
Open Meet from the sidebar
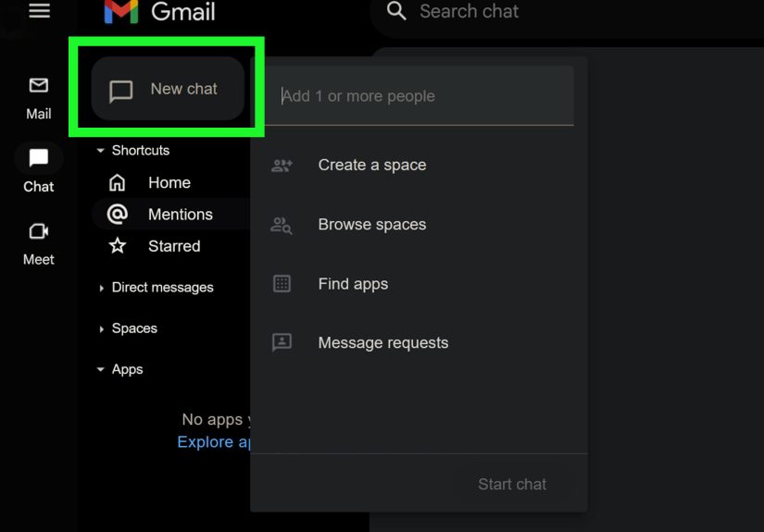[39, 244]
